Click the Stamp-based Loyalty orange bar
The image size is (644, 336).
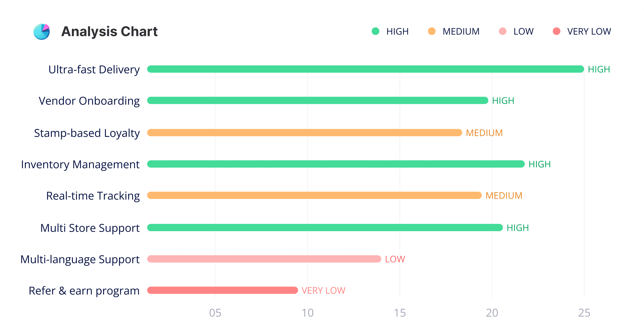click(304, 133)
